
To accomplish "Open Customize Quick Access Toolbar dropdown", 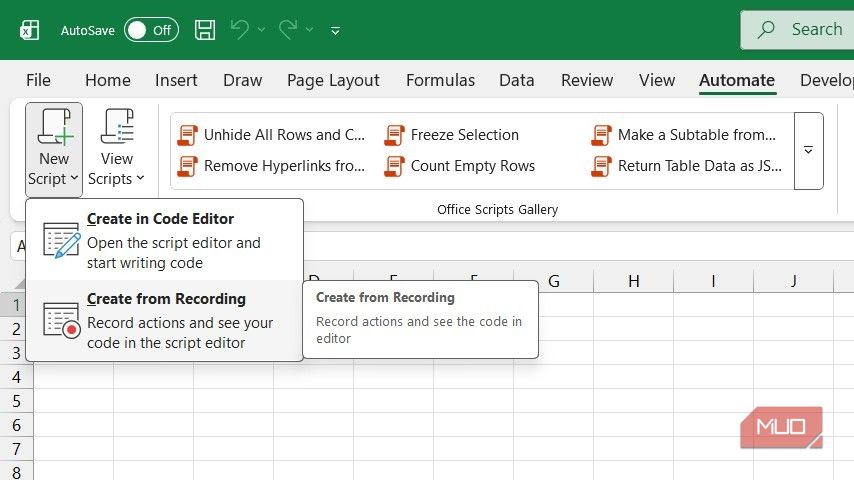I will coord(336,31).
